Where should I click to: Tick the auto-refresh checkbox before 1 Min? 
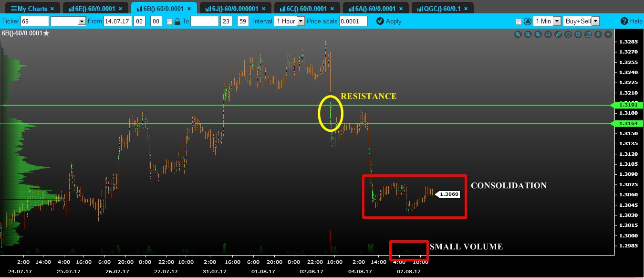(x=519, y=21)
